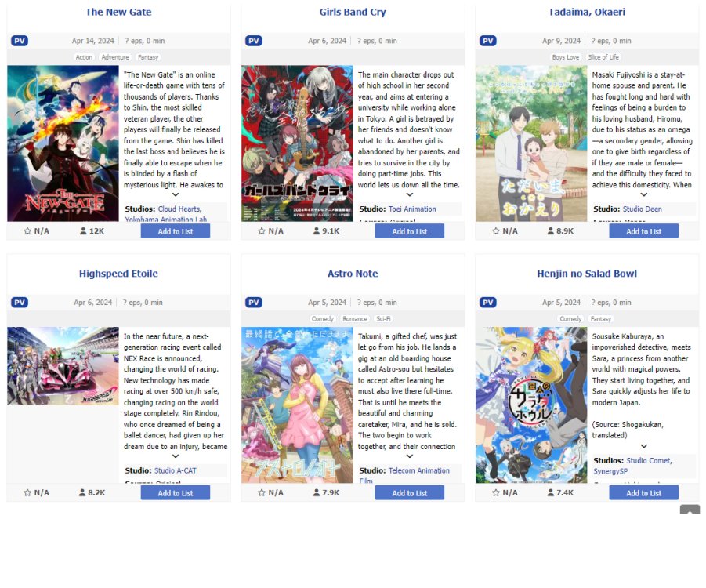Add Tadaima, Okaeri to list
Image resolution: width=706 pixels, height=588 pixels.
coord(644,231)
